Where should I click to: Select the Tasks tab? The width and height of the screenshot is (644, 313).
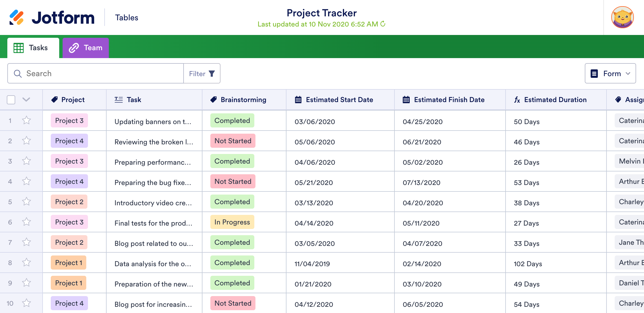(x=33, y=48)
